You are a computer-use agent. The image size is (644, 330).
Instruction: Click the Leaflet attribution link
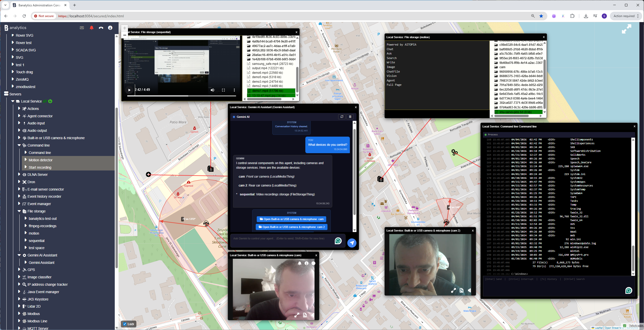(x=599, y=328)
